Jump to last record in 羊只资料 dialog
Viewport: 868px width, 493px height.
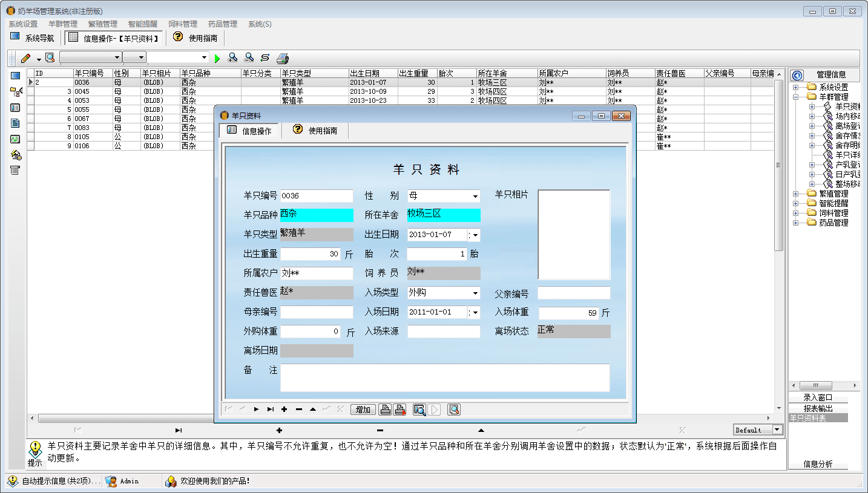click(271, 410)
